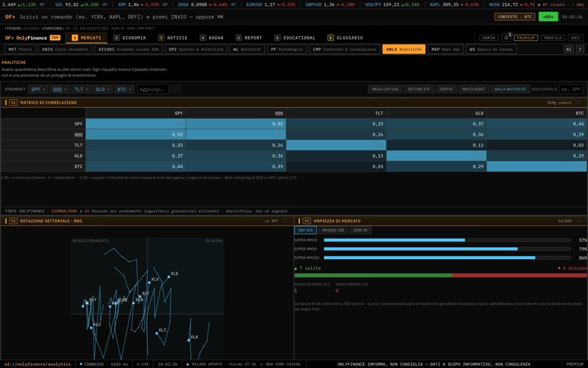Image resolution: width=588 pixels, height=368 pixels.
Task: Focus the aggiungi instrument field
Action: (x=153, y=89)
